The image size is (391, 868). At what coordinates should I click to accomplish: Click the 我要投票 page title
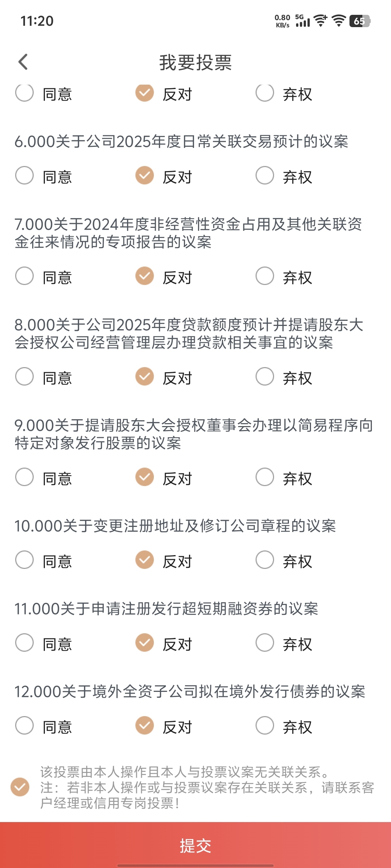[x=195, y=62]
